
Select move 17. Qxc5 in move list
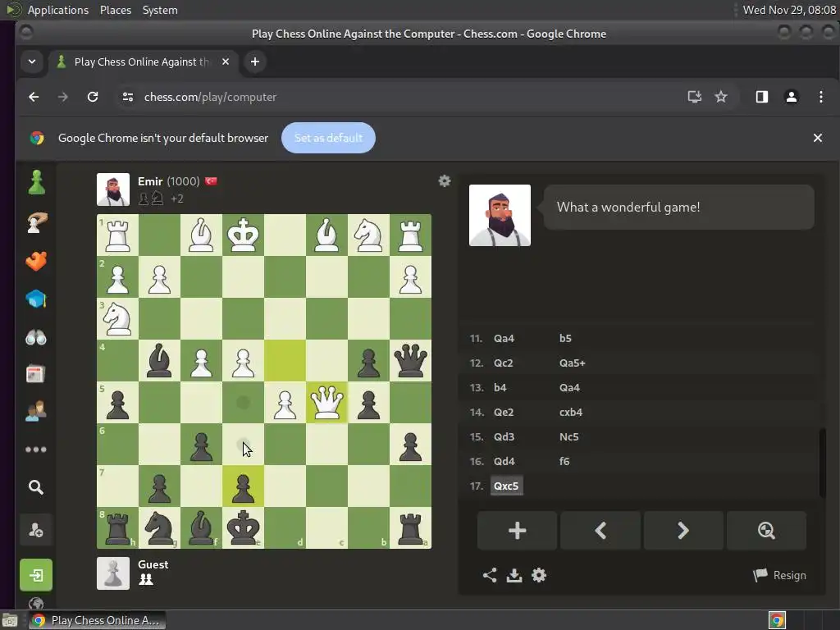tap(506, 486)
